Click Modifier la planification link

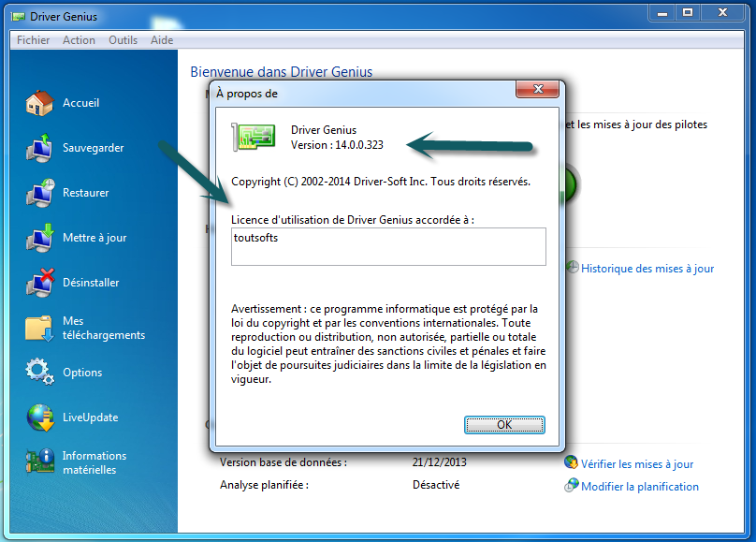(640, 487)
